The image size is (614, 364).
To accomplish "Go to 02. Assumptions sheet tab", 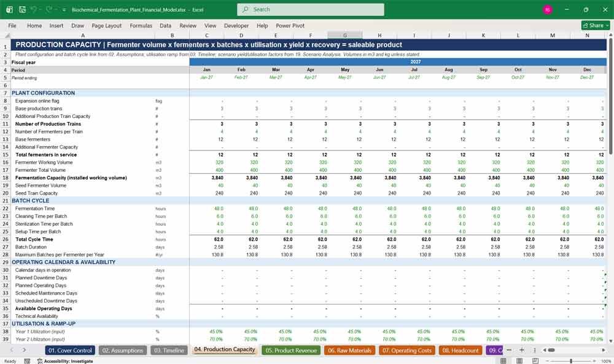I will (x=123, y=350).
